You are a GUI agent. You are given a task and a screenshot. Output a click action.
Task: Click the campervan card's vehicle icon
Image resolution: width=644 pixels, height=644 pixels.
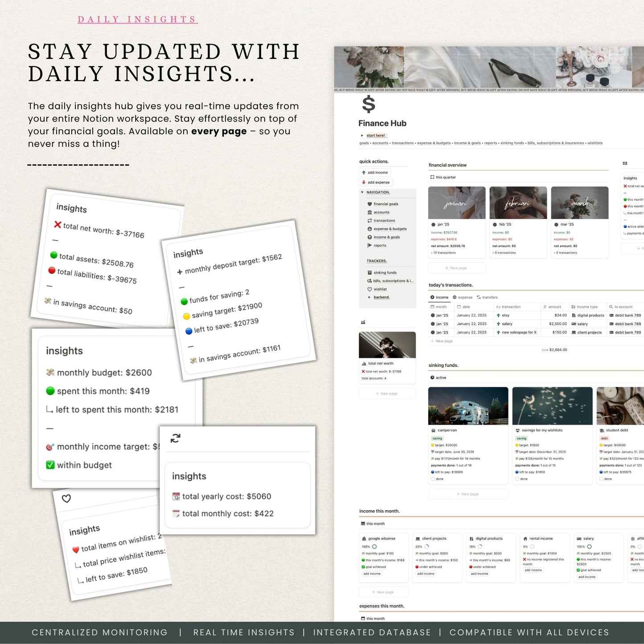[433, 431]
